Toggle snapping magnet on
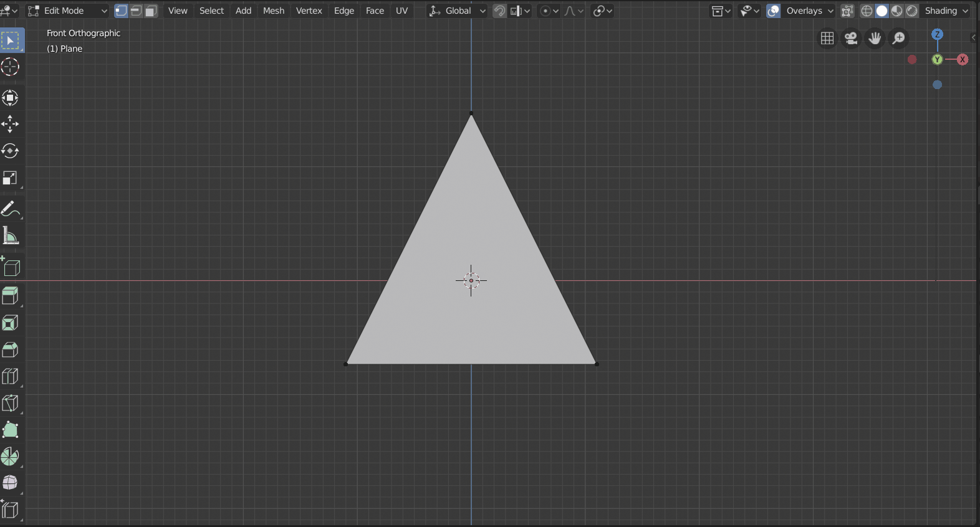This screenshot has height=527, width=980. (x=499, y=11)
